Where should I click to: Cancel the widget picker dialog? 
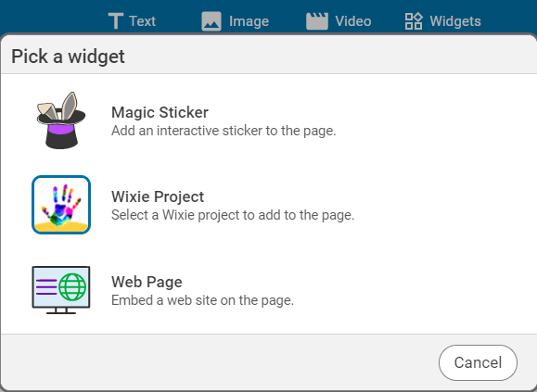[478, 362]
